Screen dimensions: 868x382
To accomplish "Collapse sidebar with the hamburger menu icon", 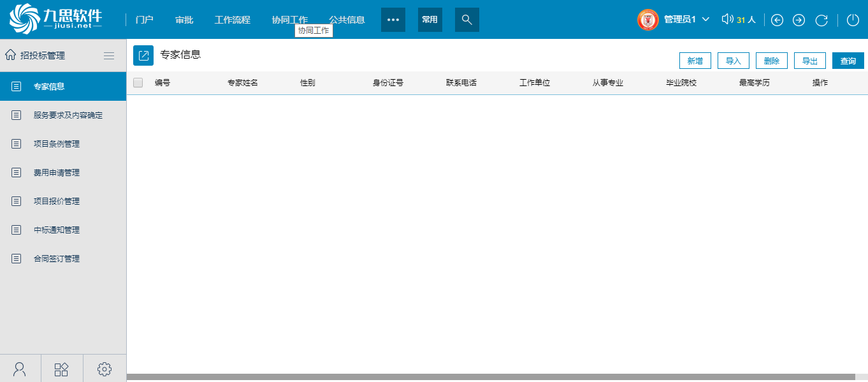I will click(x=109, y=55).
